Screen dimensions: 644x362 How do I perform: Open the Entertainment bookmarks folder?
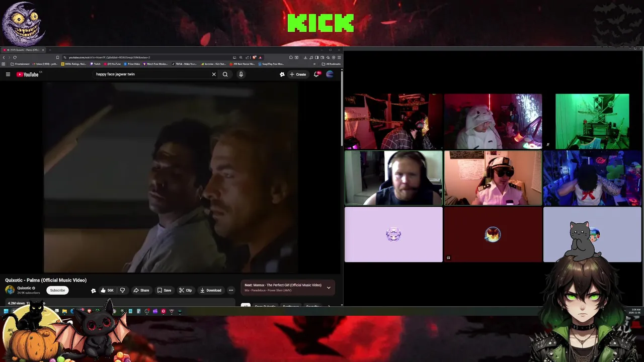[20, 64]
